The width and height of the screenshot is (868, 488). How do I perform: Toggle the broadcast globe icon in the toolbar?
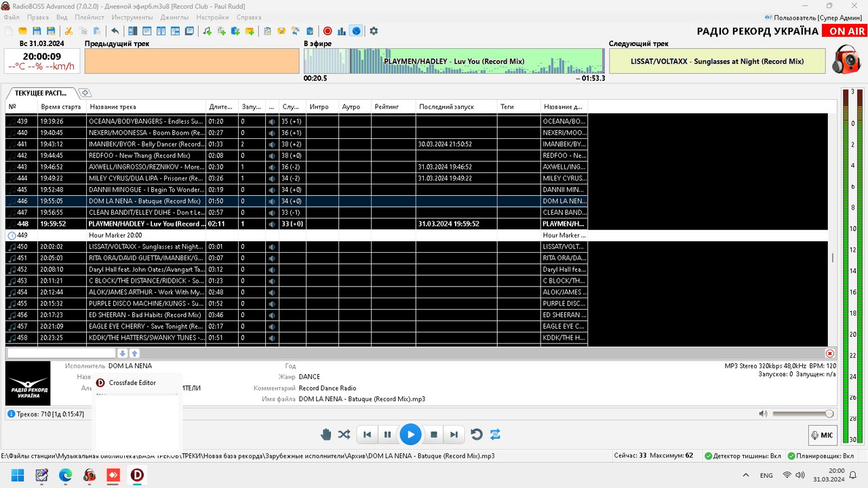click(356, 31)
